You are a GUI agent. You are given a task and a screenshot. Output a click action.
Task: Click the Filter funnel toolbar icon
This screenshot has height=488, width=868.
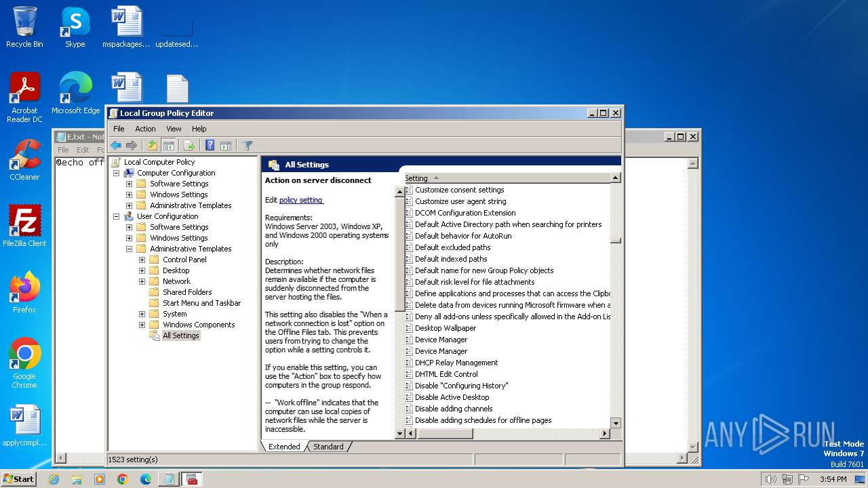tap(247, 146)
